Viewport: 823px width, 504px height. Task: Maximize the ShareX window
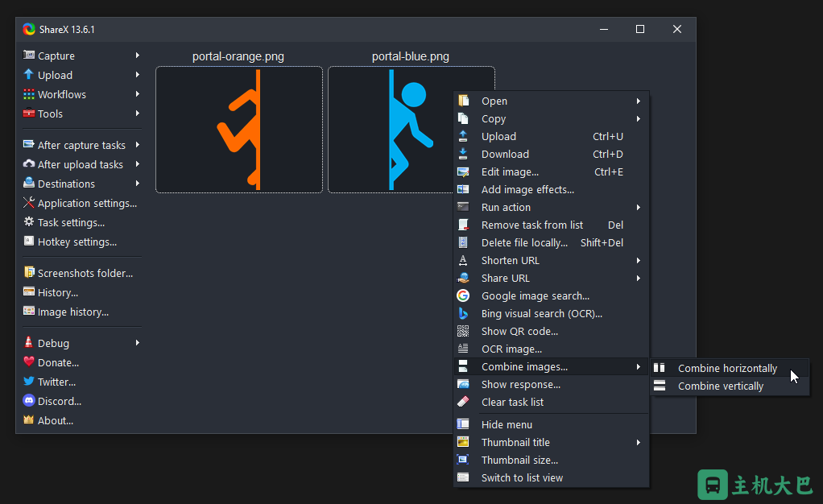pos(640,30)
